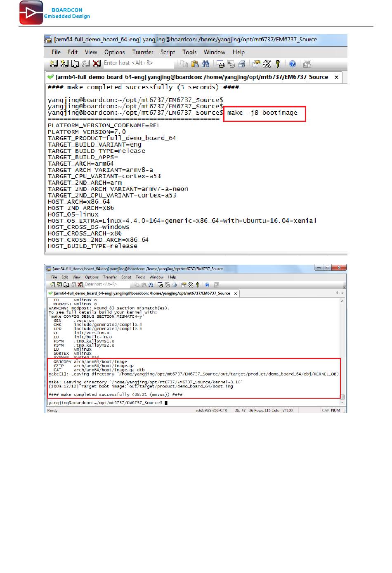The image size is (392, 573).
Task: Click the Global Options icon in the lower window toolbar
Action: coord(191,285)
